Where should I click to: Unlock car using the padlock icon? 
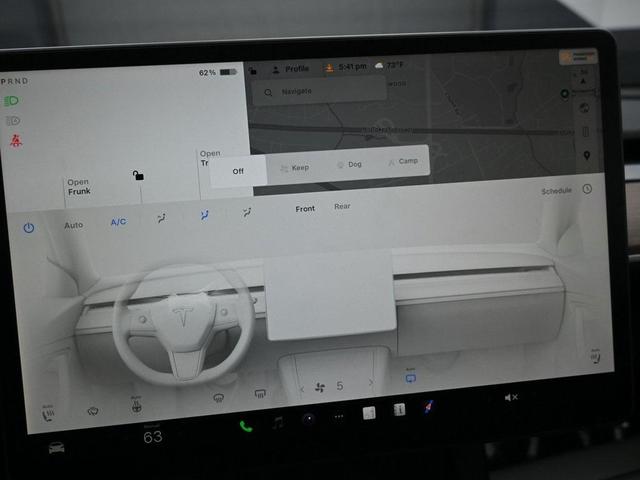138,175
